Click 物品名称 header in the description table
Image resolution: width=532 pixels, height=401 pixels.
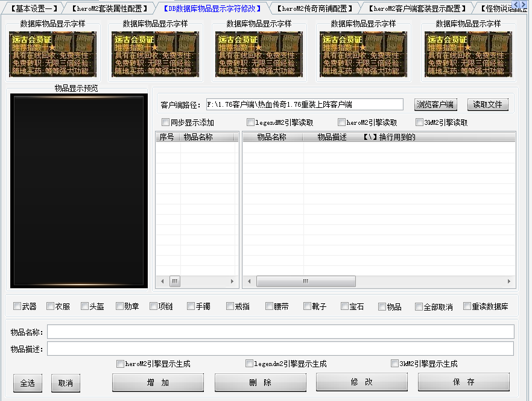(x=273, y=137)
